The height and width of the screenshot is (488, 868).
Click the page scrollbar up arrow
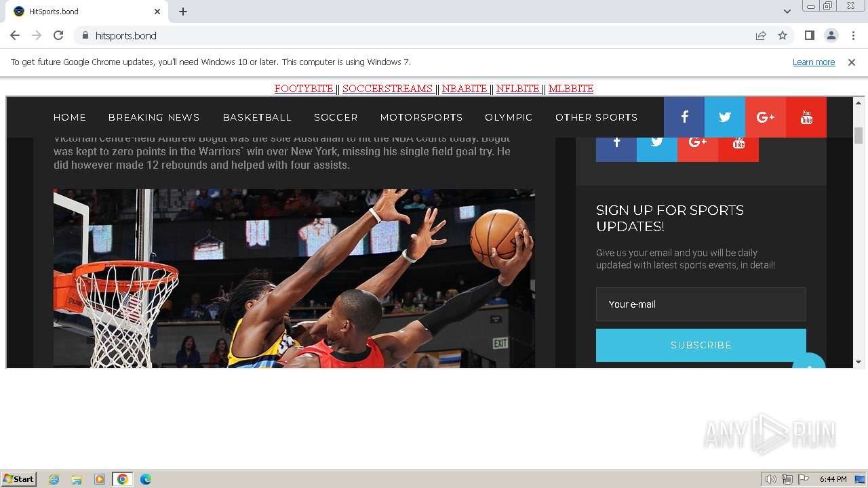(x=859, y=103)
